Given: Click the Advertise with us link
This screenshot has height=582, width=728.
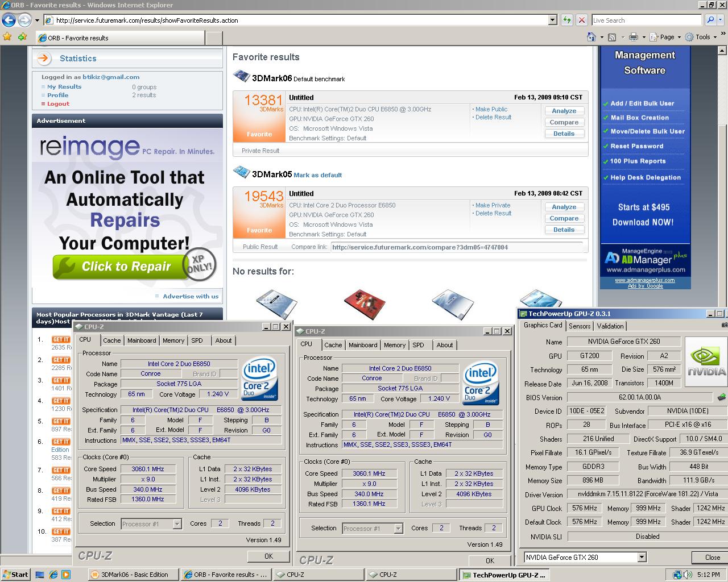Looking at the screenshot, I should click(x=191, y=296).
